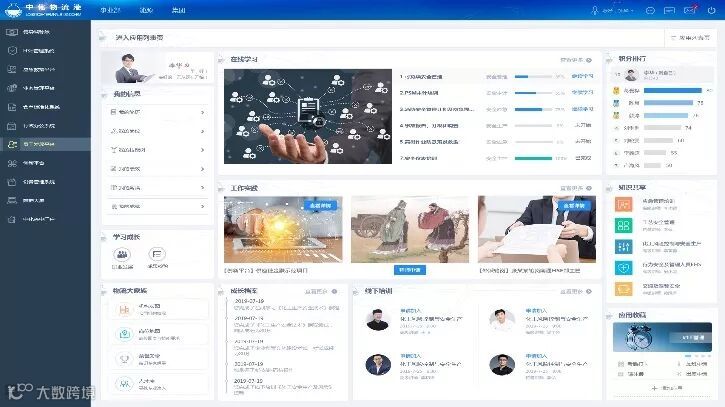Click the blue button under the ancient painting
This screenshot has height=407, width=725.
click(x=410, y=270)
